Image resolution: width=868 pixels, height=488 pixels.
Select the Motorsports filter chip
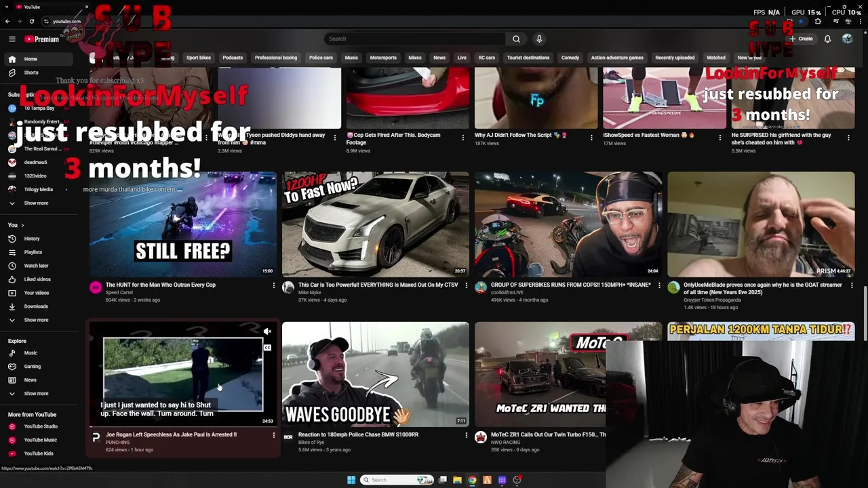click(383, 58)
